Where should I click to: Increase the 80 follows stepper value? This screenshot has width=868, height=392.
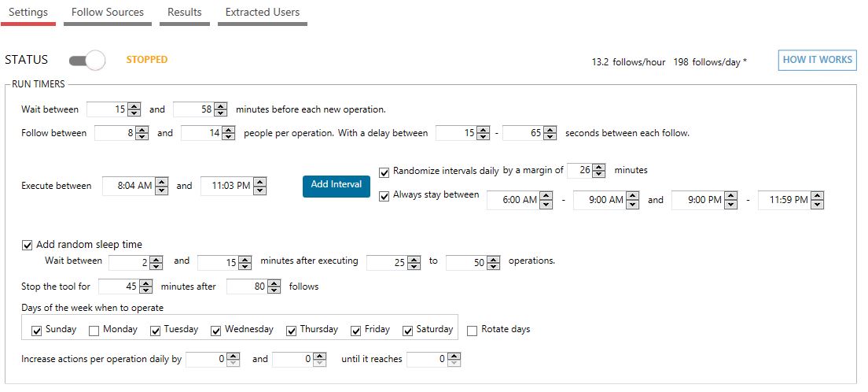(x=274, y=283)
